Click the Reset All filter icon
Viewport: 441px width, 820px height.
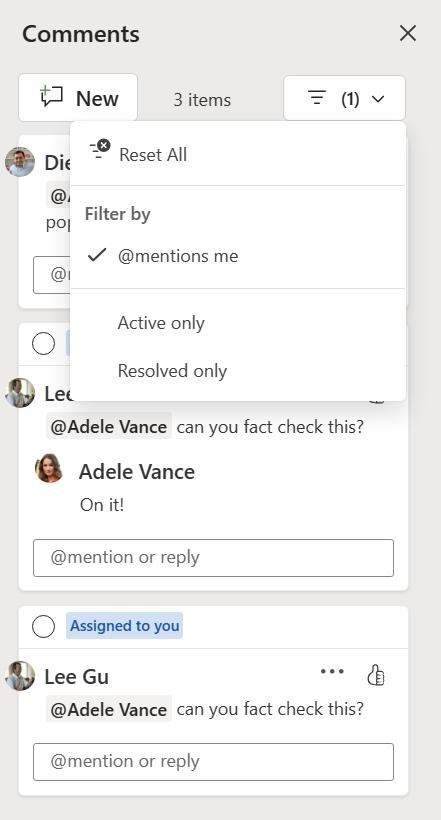(x=99, y=149)
